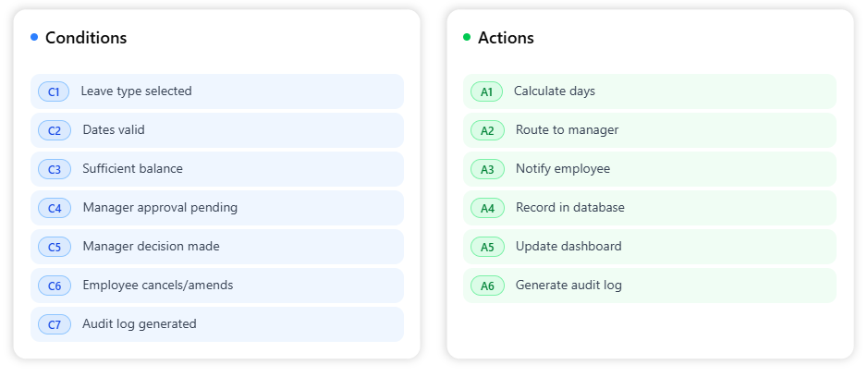Select the Route to manager action
The width and height of the screenshot is (868, 377).
(567, 130)
